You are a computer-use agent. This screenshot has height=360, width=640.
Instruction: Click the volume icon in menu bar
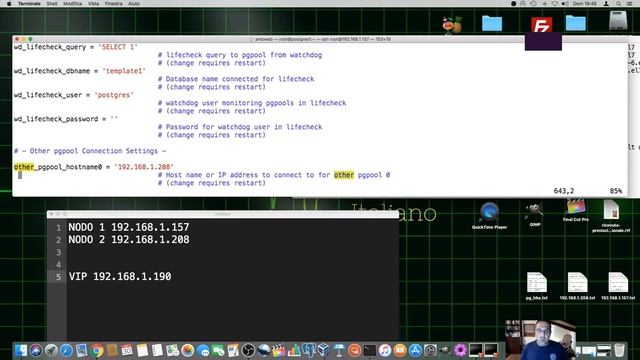pos(565,3)
